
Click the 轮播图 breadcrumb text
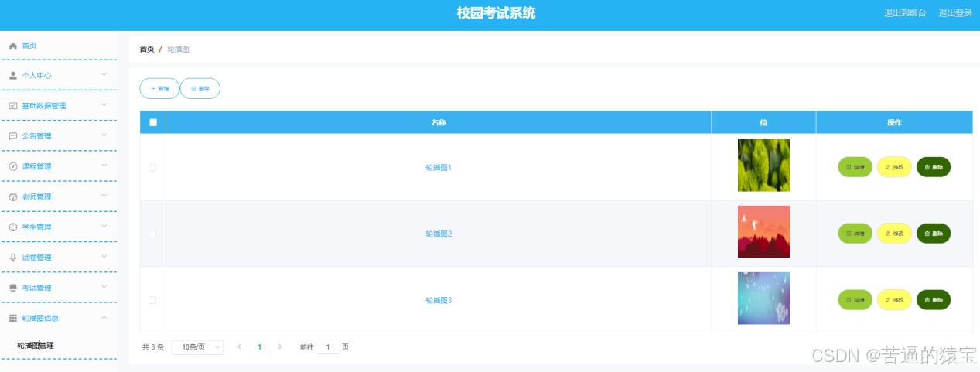179,49
